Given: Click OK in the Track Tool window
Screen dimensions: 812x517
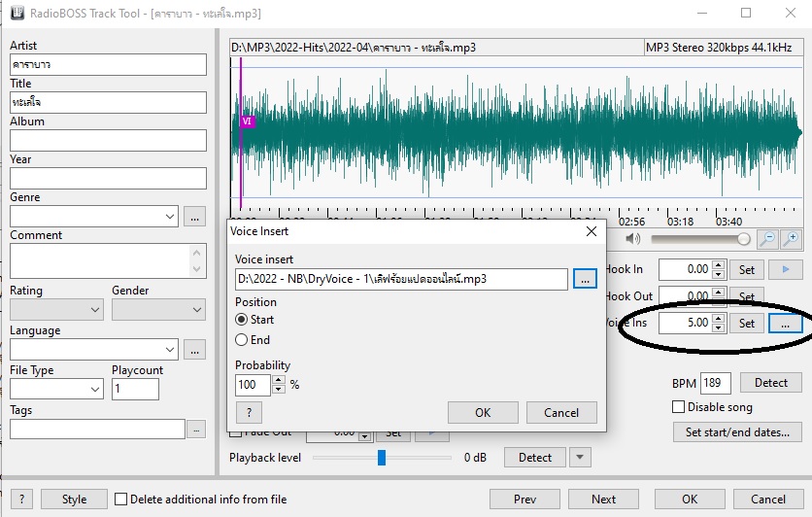Looking at the screenshot, I should (x=690, y=499).
